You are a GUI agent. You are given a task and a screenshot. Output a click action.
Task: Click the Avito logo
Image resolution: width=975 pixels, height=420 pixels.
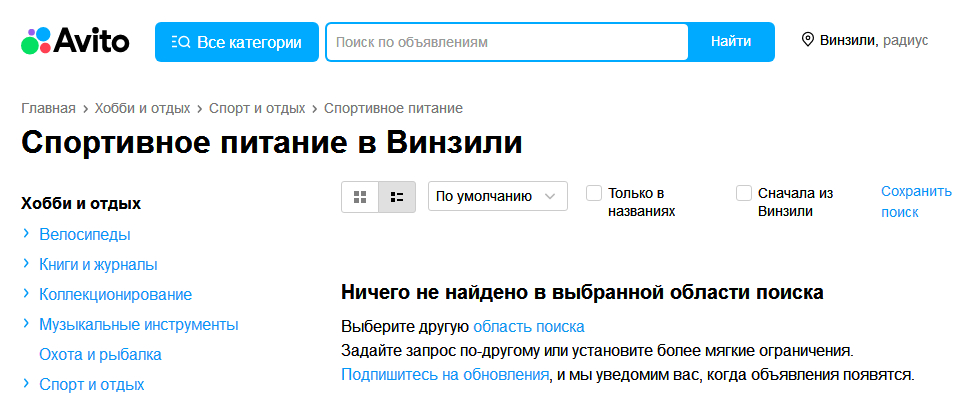(x=75, y=41)
